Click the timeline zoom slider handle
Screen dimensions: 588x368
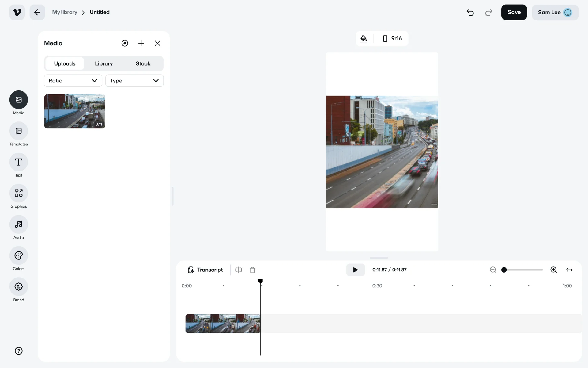point(504,270)
